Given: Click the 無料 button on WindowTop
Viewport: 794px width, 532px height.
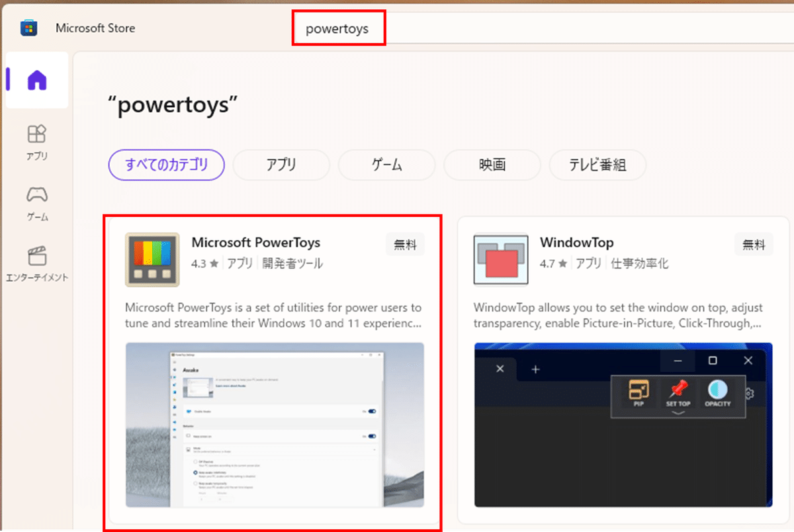Looking at the screenshot, I should 754,244.
